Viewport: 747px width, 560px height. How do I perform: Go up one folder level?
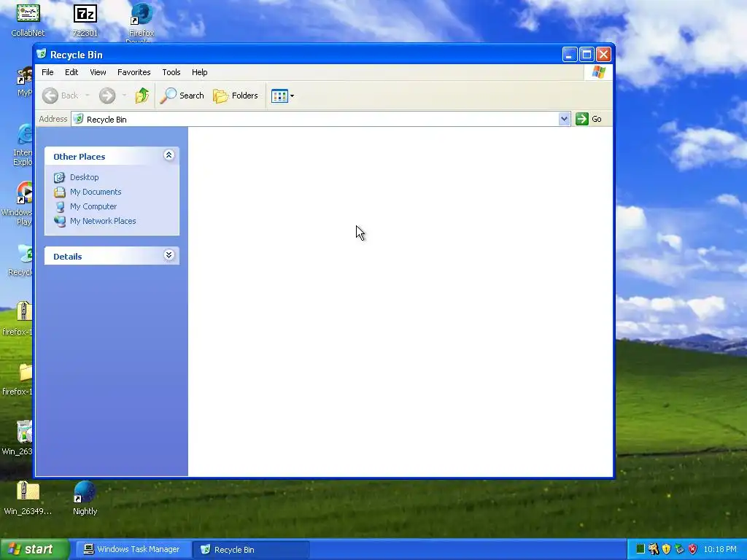[142, 96]
